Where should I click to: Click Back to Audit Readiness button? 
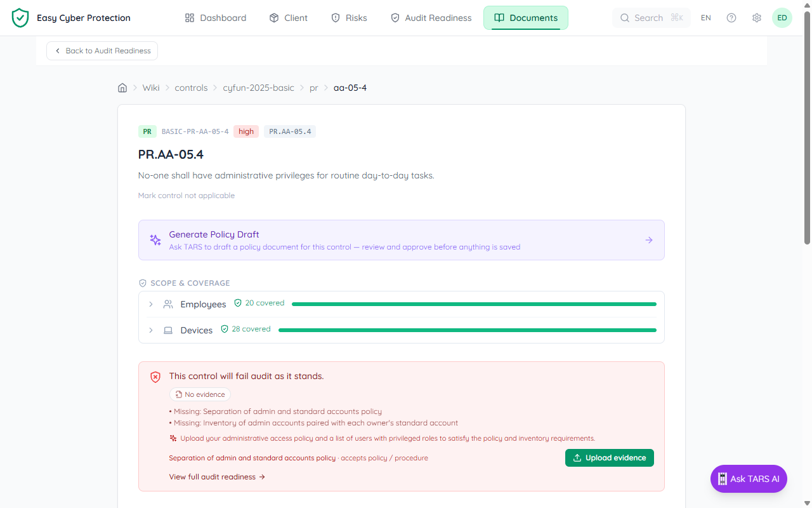[102, 51]
